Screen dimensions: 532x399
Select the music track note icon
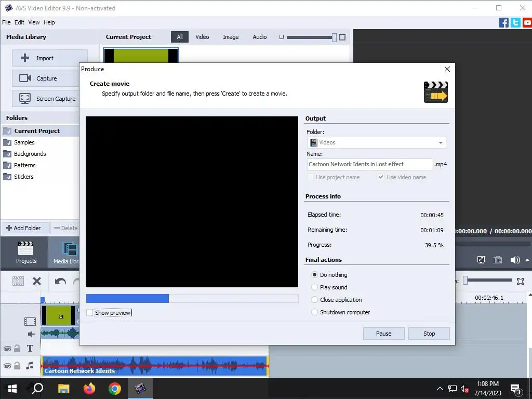click(x=30, y=365)
